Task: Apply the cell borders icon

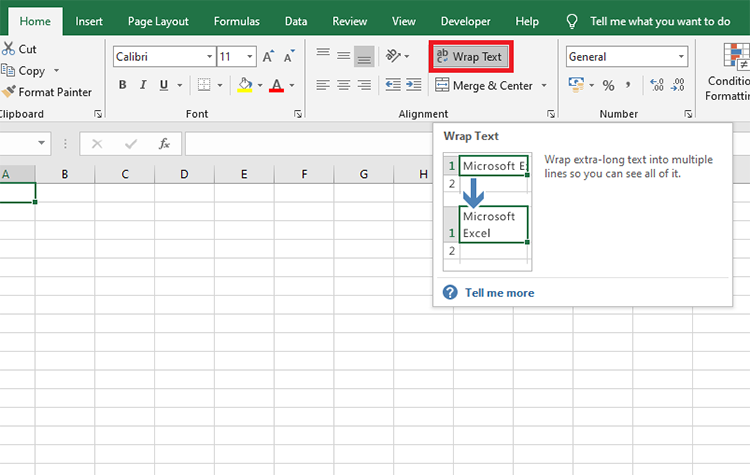Action: click(204, 85)
